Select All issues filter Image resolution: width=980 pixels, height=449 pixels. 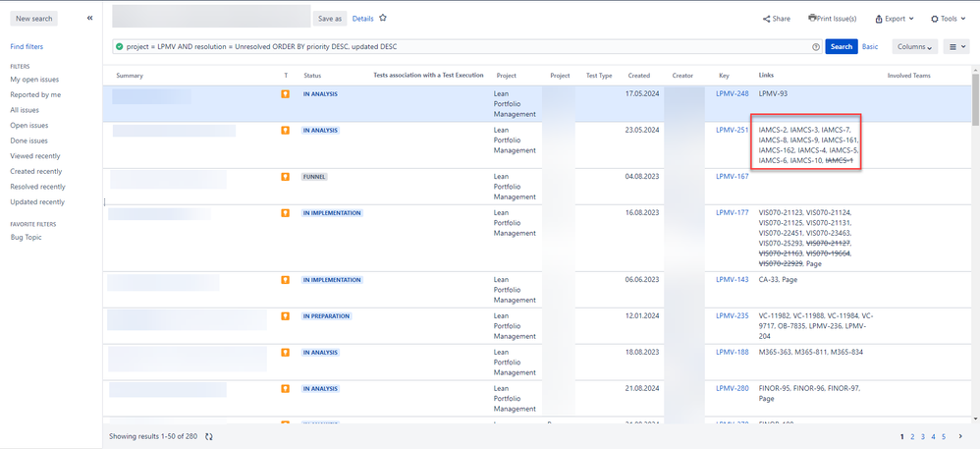[x=25, y=110]
